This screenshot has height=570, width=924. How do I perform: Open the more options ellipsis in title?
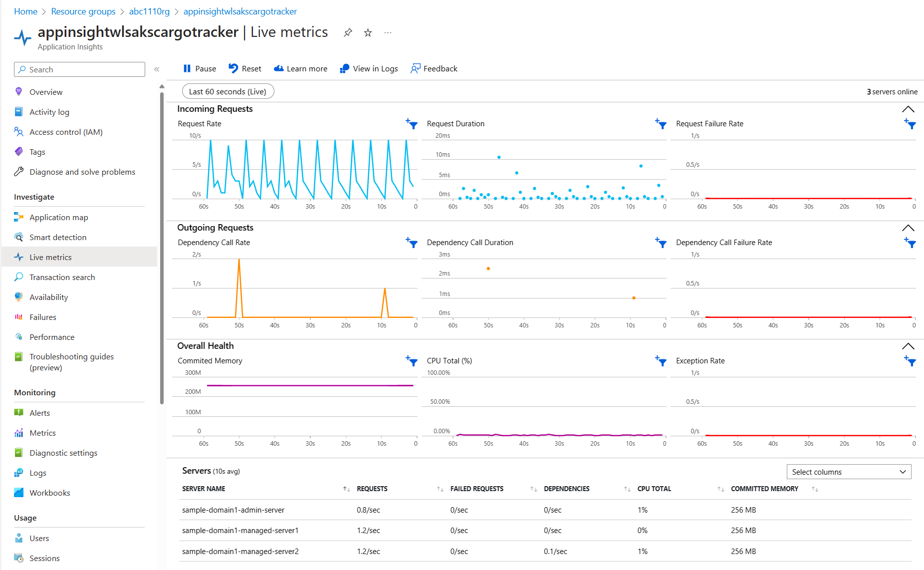click(x=388, y=32)
